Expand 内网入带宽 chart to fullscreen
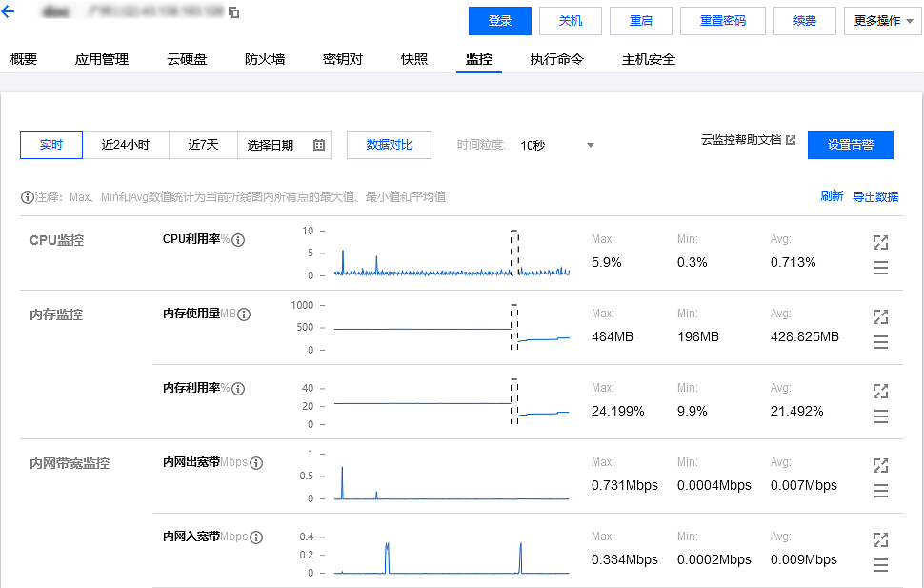The height and width of the screenshot is (588, 924). 880,539
